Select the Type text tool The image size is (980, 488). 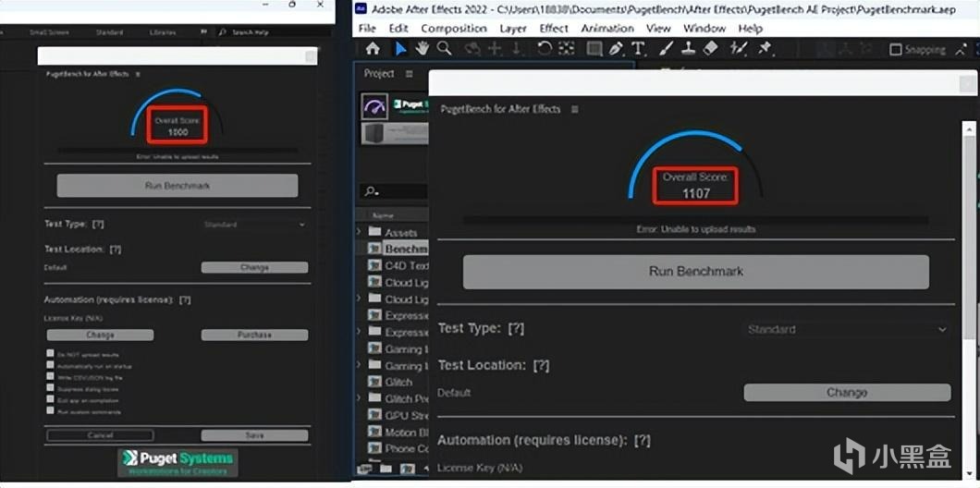[638, 49]
